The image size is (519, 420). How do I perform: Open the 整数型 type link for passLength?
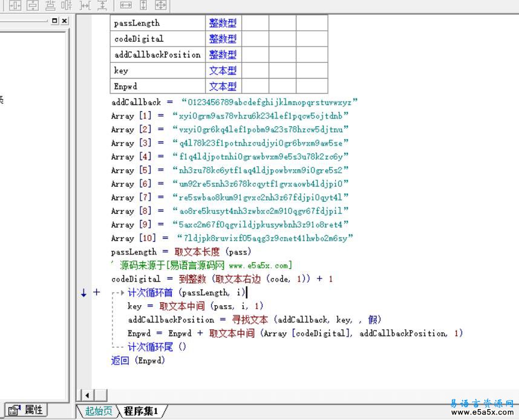click(223, 23)
